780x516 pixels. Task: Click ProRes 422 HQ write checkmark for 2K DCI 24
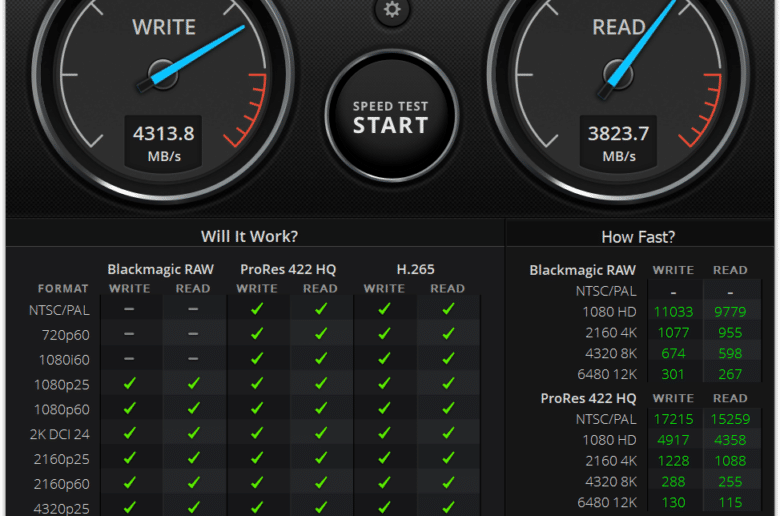point(257,433)
